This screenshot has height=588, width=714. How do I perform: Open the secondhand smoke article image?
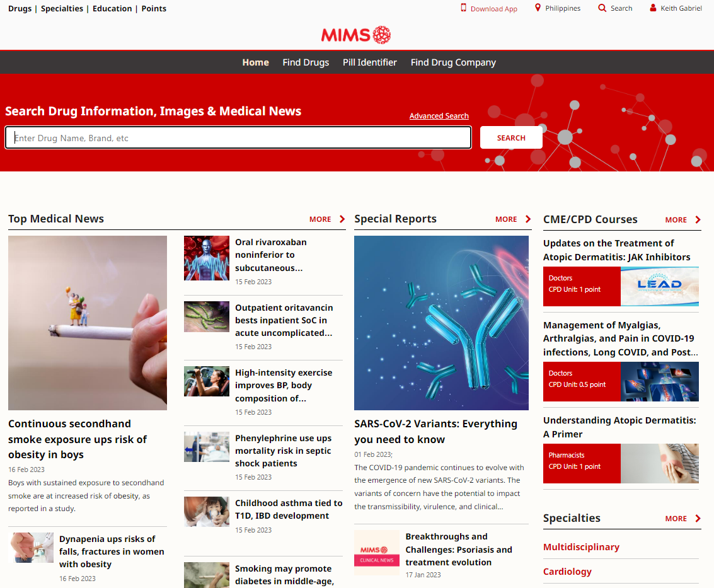(x=88, y=323)
